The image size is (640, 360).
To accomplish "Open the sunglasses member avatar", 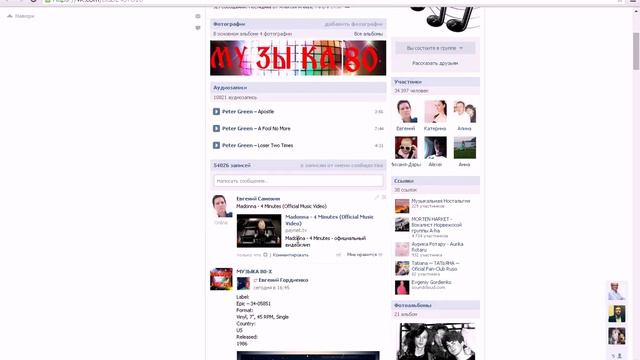I will pos(406,147).
